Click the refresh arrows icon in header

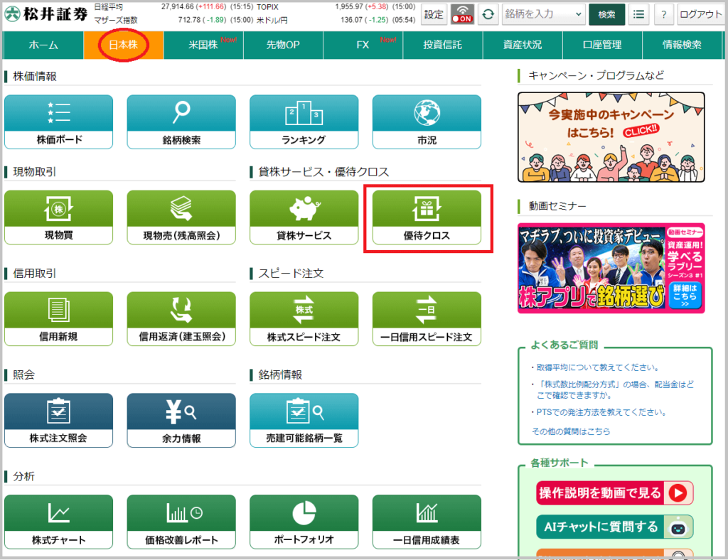[488, 14]
